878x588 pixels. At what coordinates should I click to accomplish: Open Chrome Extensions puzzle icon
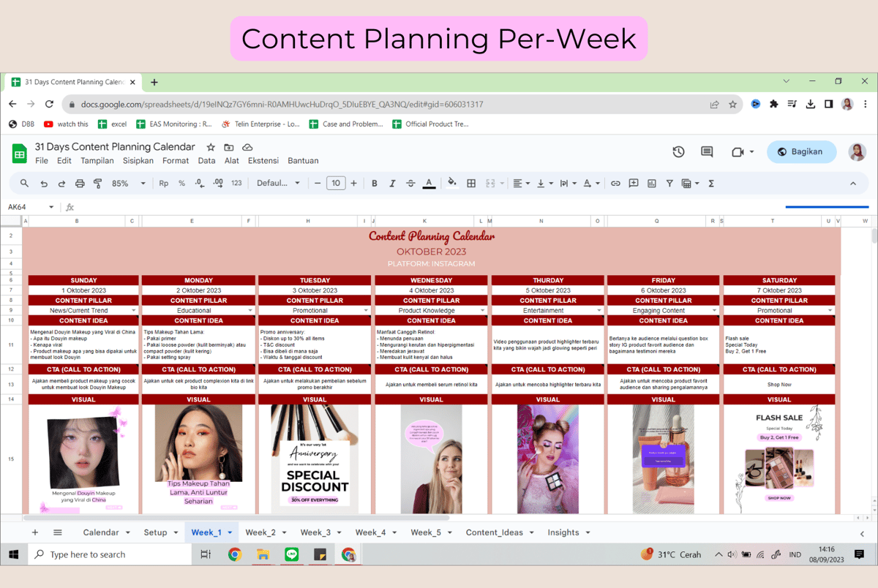[x=774, y=104]
